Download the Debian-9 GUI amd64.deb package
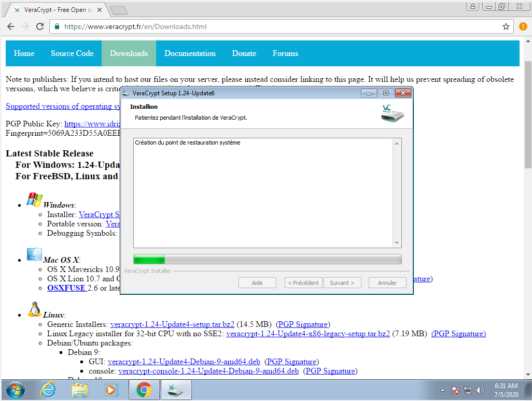The image size is (532, 401). point(184,362)
